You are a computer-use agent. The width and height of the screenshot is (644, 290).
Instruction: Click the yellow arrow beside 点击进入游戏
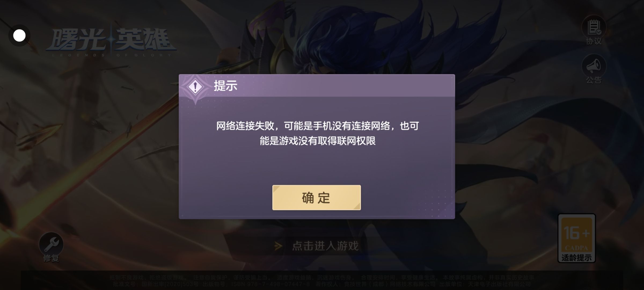click(x=279, y=246)
